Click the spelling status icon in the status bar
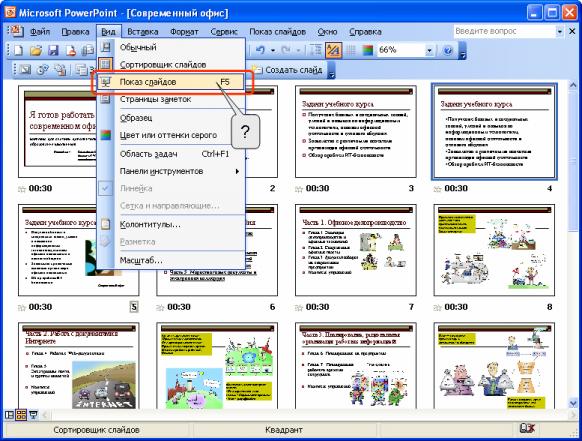The height and width of the screenshot is (441, 582). (527, 429)
